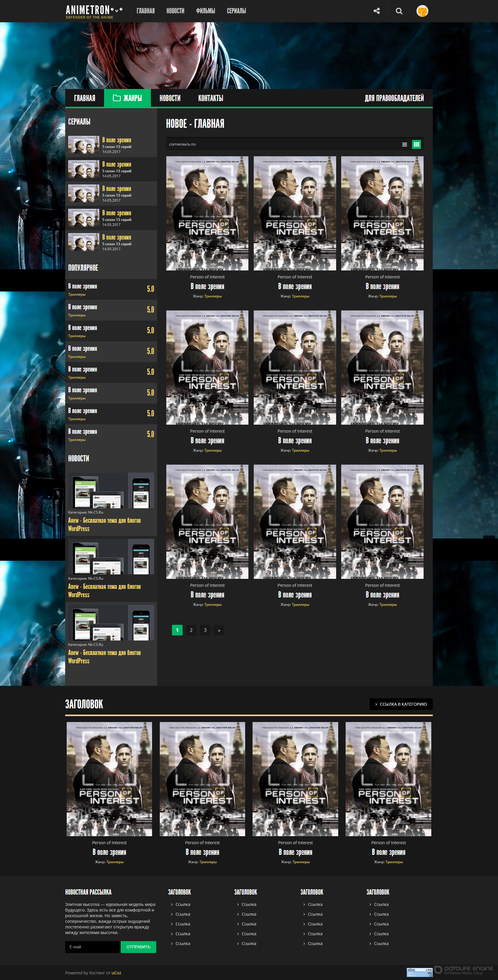Open Новости in the top header menu
498x980 pixels.
coord(175,11)
